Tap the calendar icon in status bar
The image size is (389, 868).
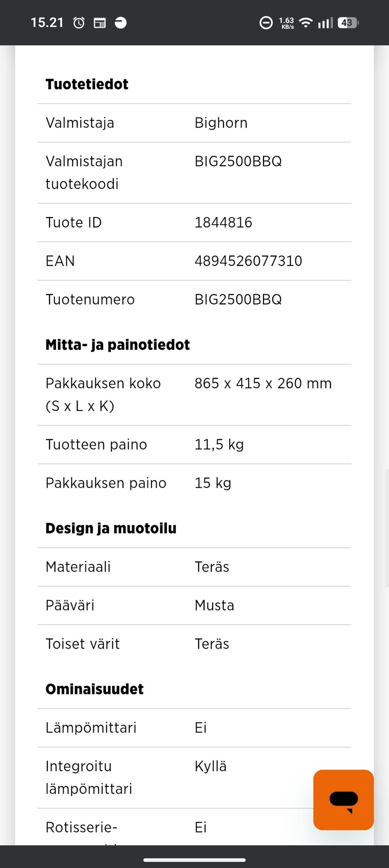(x=100, y=23)
